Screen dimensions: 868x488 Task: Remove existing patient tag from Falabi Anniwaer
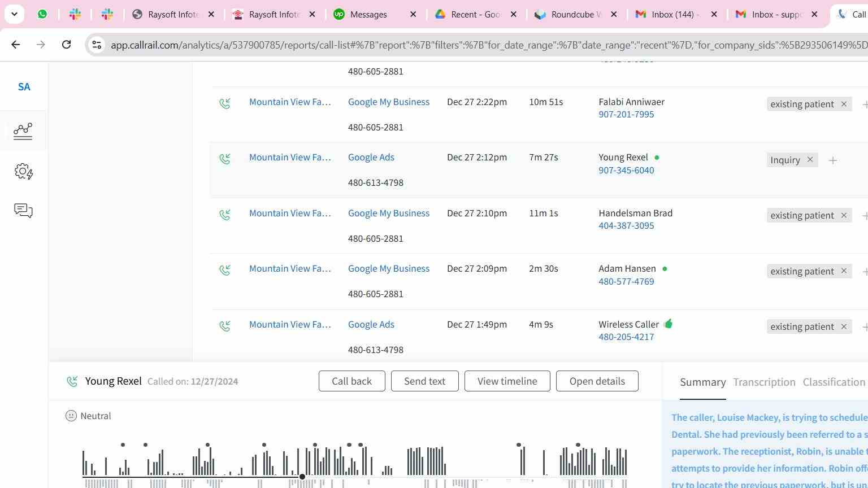point(844,104)
